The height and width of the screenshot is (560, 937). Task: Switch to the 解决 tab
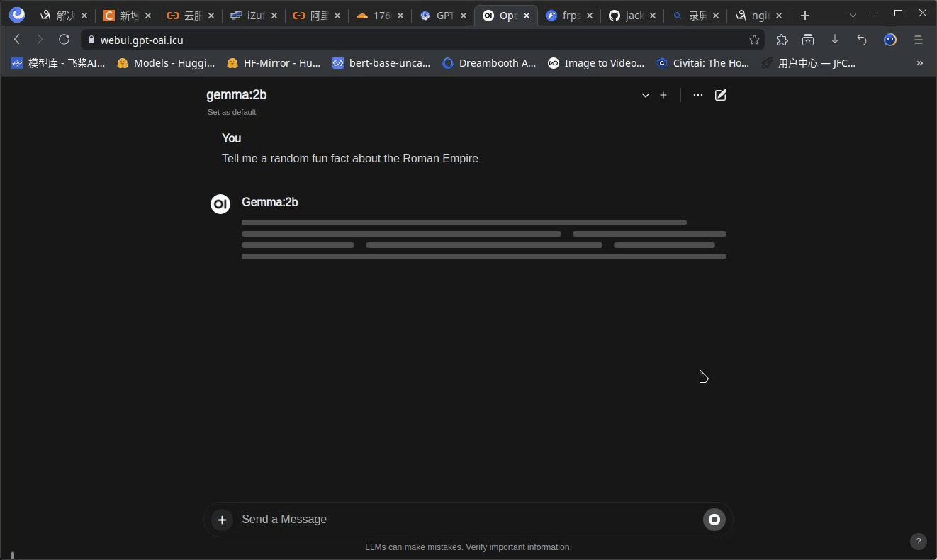64,16
